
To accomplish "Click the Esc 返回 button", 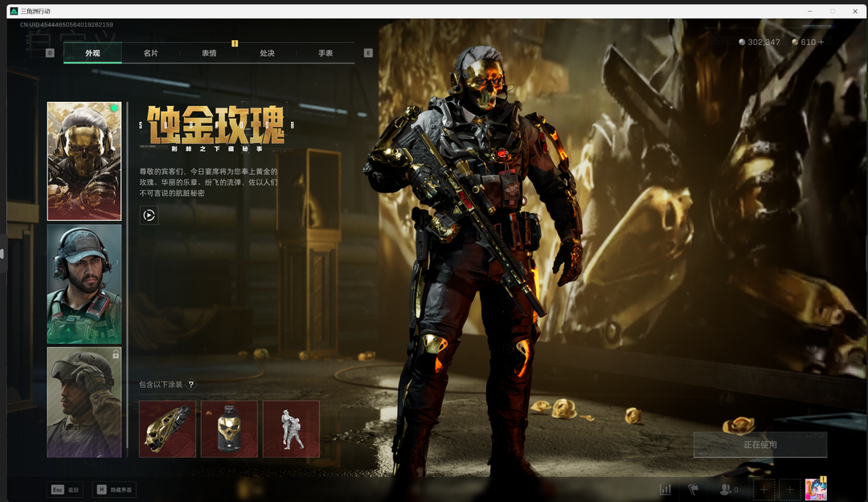I will pyautogui.click(x=65, y=490).
